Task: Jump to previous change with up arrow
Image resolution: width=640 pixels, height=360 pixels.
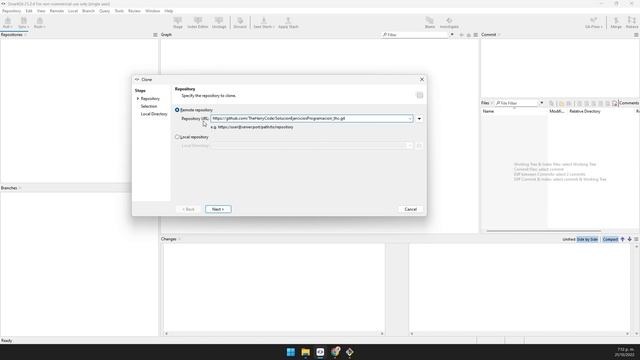Action: pyautogui.click(x=622, y=239)
